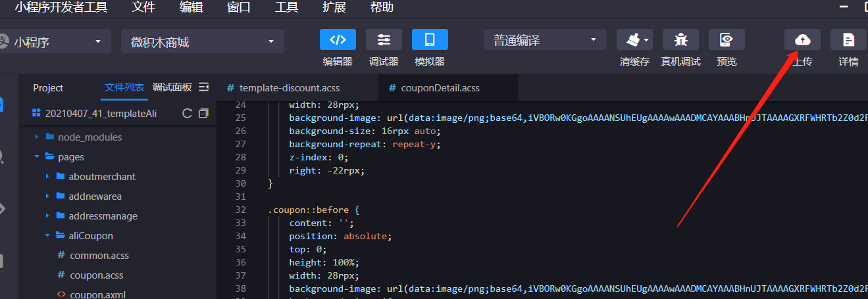Collapse all folders in file tree
The height and width of the screenshot is (299, 868).
(203, 113)
